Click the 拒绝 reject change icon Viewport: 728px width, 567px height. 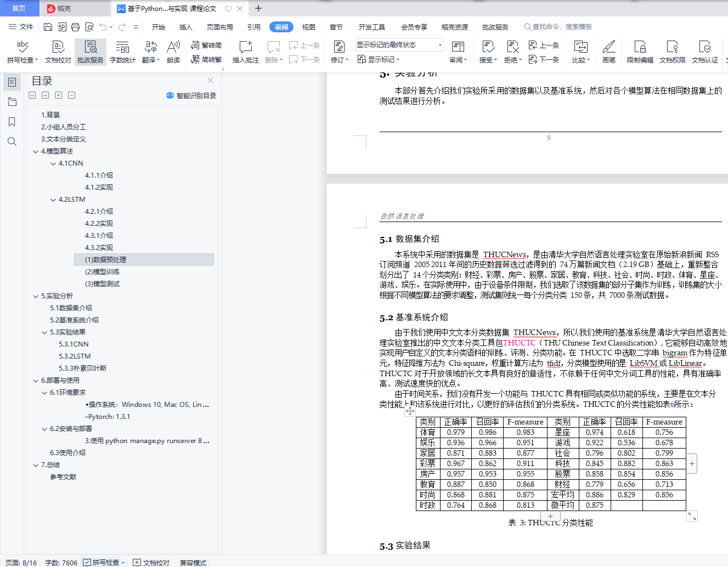pyautogui.click(x=512, y=47)
